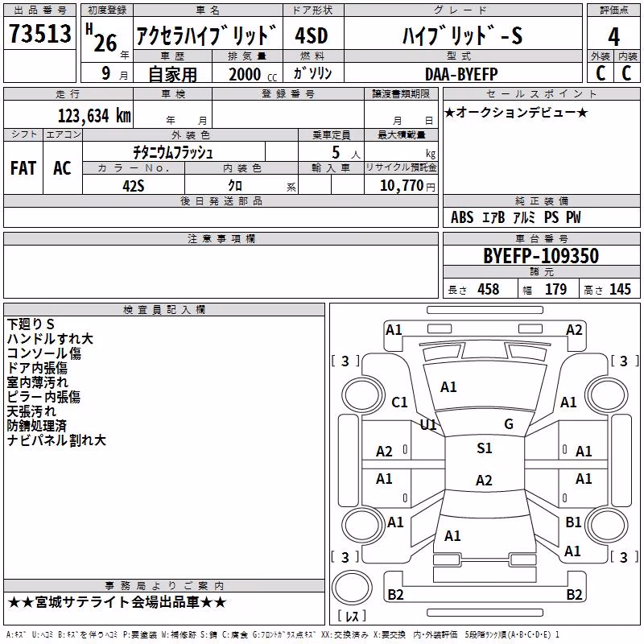Screen dimensions: 644x644
Task: Select chassis number BYEFP-109350
Action: 541,256
